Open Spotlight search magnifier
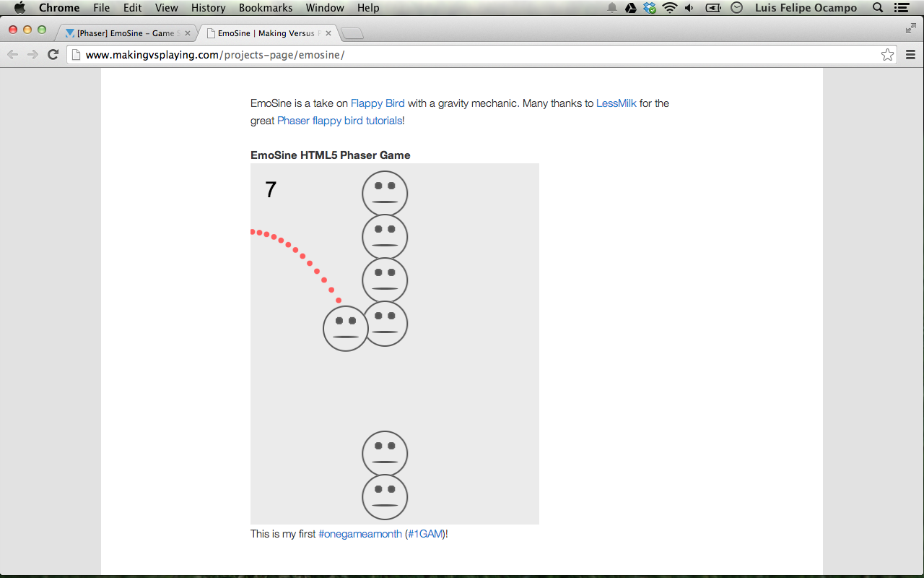 [878, 8]
